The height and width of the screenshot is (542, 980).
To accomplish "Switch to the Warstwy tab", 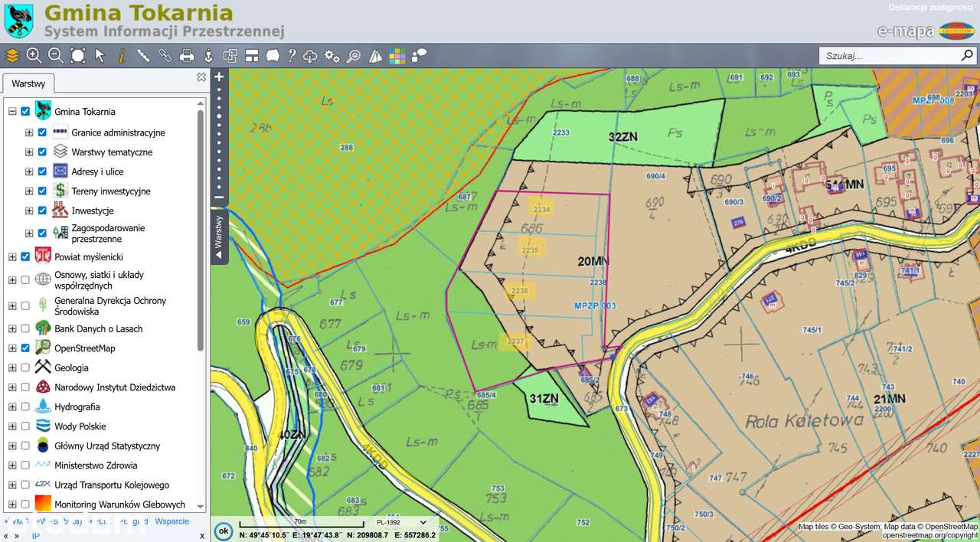I will tap(28, 84).
